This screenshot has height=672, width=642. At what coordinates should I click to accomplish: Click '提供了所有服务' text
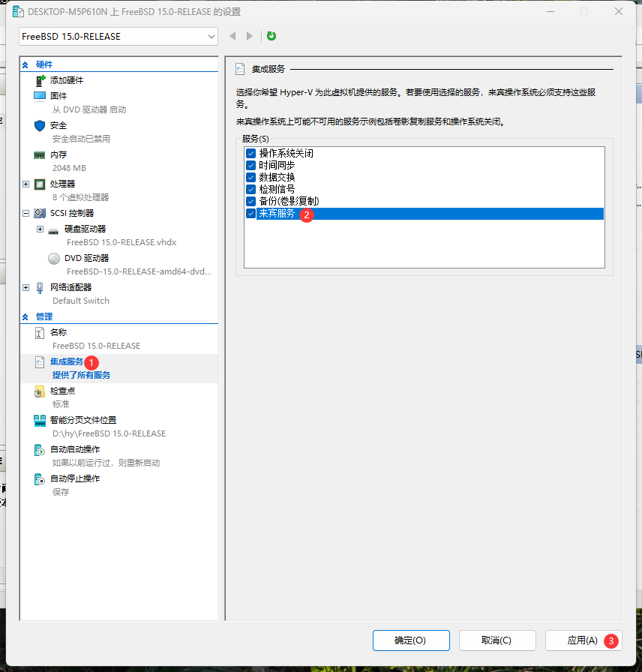point(82,375)
